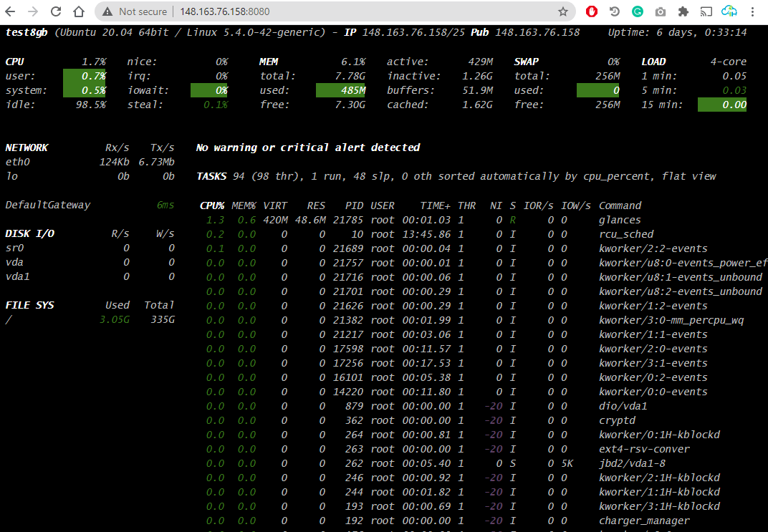Screen dimensions: 768x532
Task: Go to the browser home page
Action: 79,11
